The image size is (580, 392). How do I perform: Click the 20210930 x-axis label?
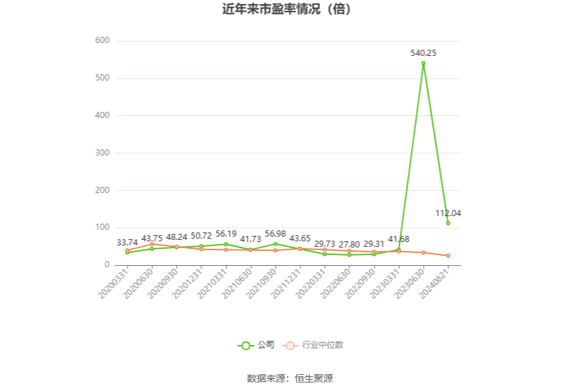262,284
